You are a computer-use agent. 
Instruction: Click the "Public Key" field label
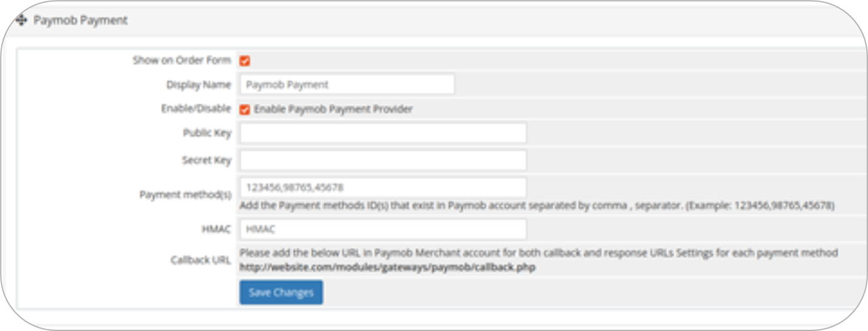tap(207, 133)
